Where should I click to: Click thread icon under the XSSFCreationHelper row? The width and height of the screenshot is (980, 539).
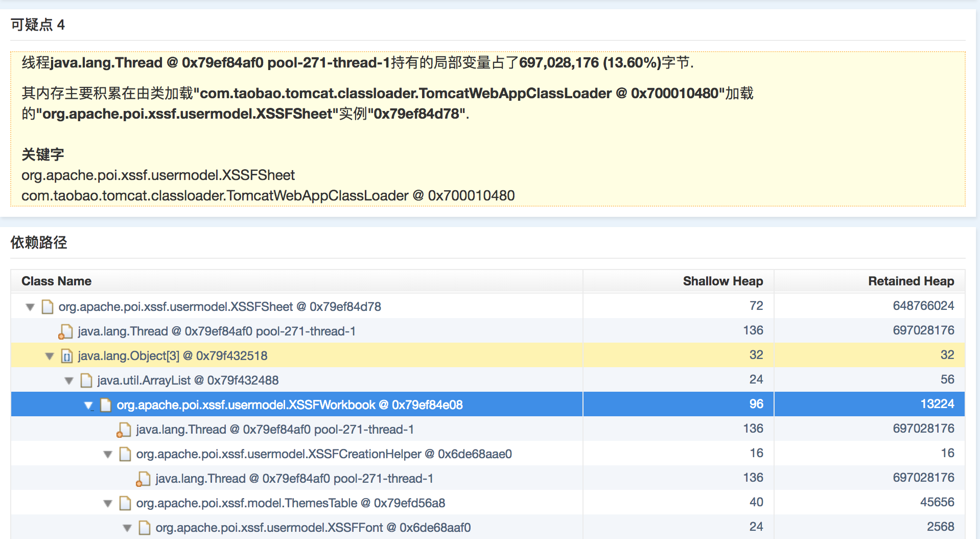pyautogui.click(x=143, y=479)
